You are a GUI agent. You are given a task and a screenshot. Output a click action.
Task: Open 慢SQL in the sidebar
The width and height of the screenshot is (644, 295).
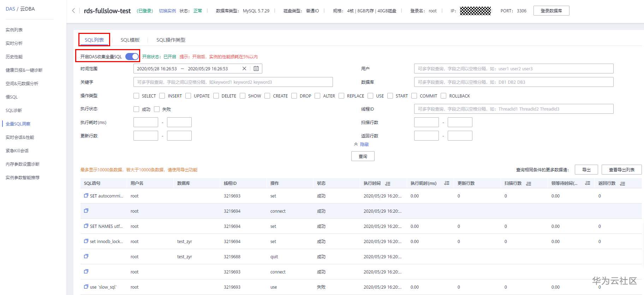(x=12, y=97)
